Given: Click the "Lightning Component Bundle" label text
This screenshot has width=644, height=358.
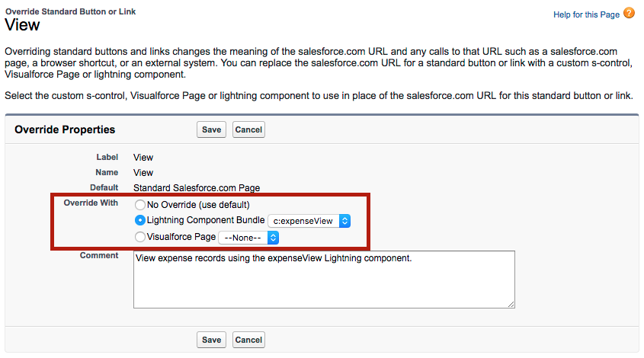Looking at the screenshot, I should pos(205,221).
